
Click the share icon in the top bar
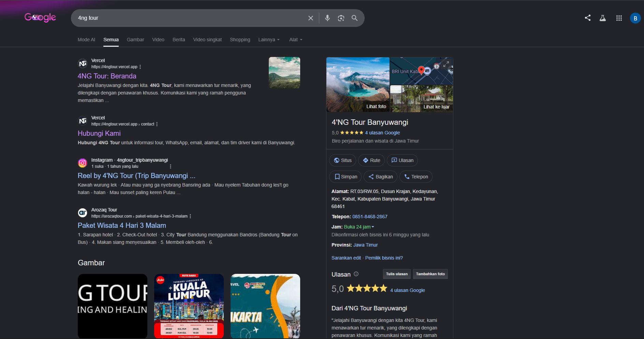[x=587, y=18]
